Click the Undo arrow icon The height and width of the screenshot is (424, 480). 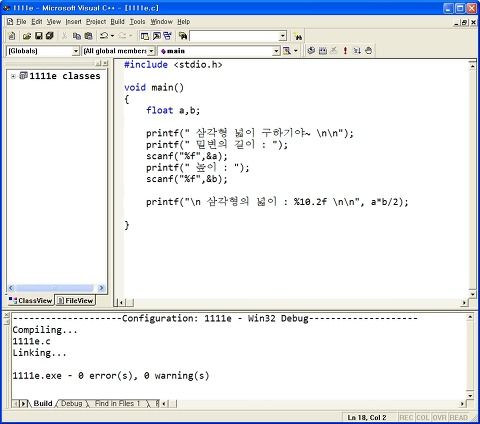click(104, 36)
